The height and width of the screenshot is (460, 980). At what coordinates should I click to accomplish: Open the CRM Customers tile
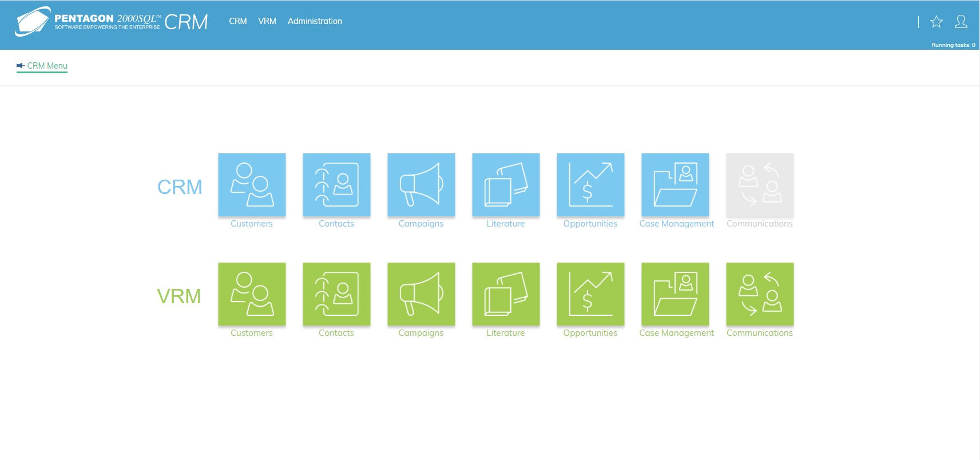tap(252, 185)
